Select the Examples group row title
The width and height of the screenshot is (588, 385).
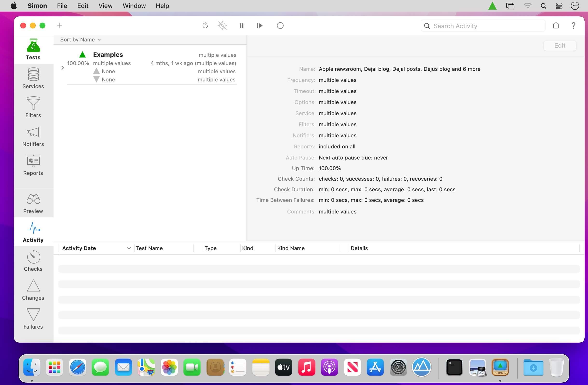coord(108,54)
